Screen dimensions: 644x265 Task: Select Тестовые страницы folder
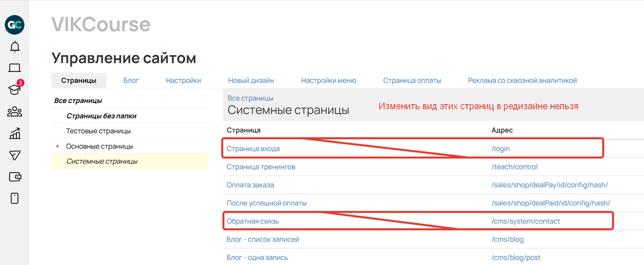(x=98, y=131)
